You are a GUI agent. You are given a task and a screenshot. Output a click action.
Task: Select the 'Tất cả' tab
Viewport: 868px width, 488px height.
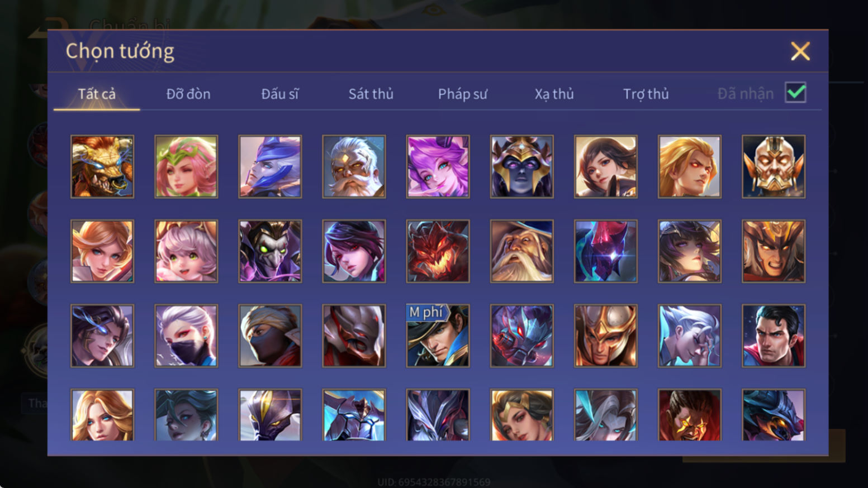click(x=97, y=94)
